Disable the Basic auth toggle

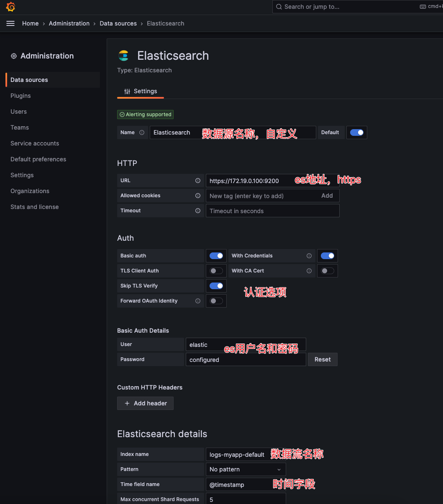(216, 256)
